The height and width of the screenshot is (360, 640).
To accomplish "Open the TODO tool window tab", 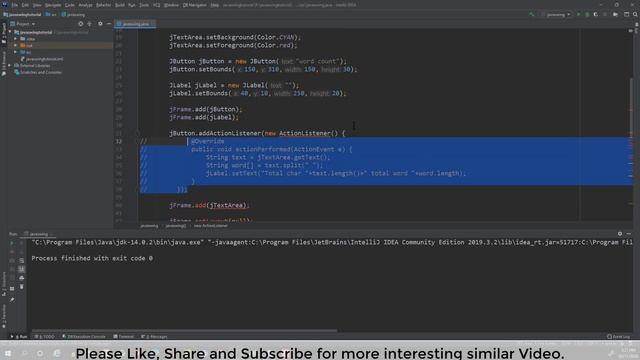I will click(x=45, y=336).
